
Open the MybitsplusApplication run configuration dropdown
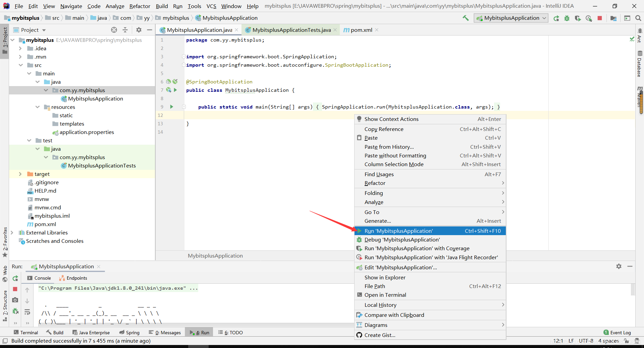click(x=511, y=18)
